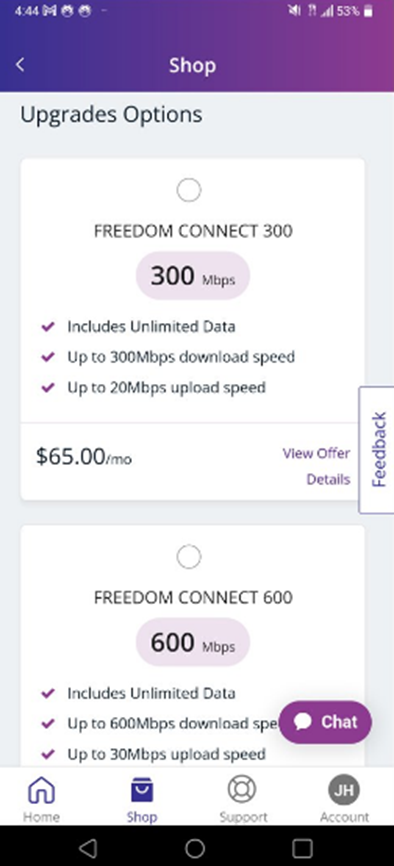Open the JH Account avatar
394x866 pixels.
point(344,790)
